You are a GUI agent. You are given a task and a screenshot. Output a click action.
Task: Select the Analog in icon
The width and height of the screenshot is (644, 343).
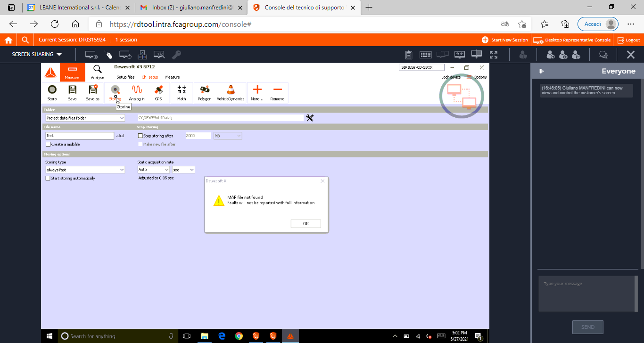click(x=137, y=90)
